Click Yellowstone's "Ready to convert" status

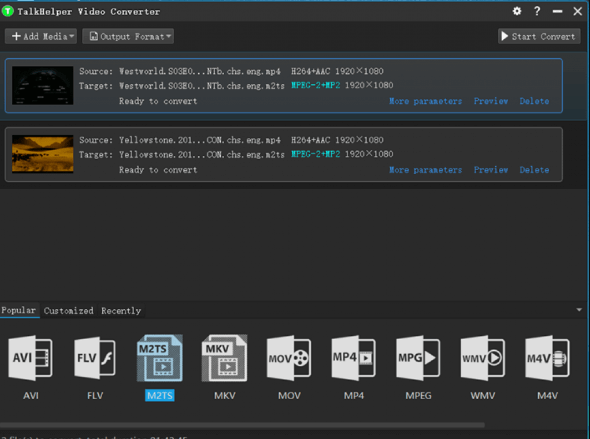(158, 170)
